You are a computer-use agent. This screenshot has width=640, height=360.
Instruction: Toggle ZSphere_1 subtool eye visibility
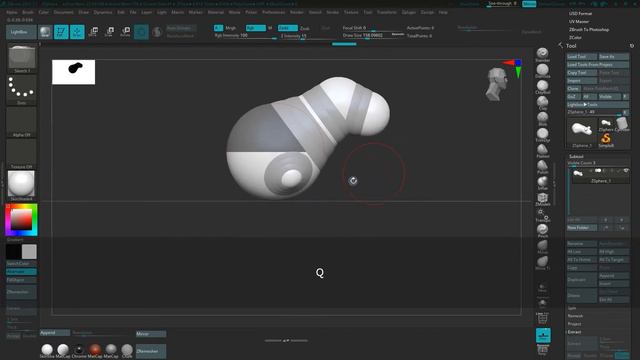626,171
